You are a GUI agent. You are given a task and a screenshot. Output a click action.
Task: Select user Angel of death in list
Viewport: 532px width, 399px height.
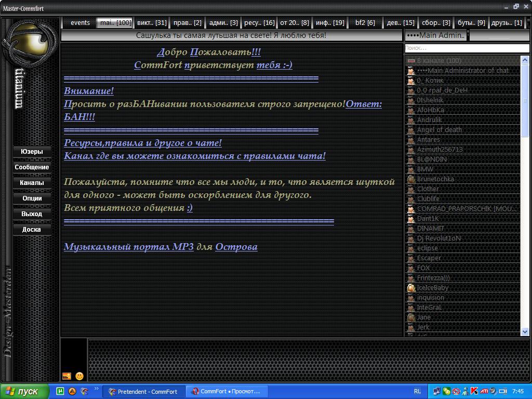(x=439, y=130)
